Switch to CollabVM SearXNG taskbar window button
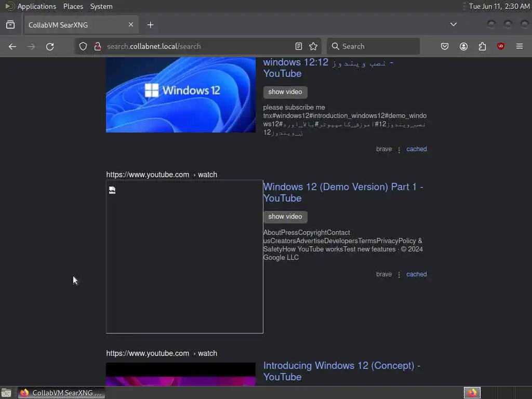 (x=61, y=393)
